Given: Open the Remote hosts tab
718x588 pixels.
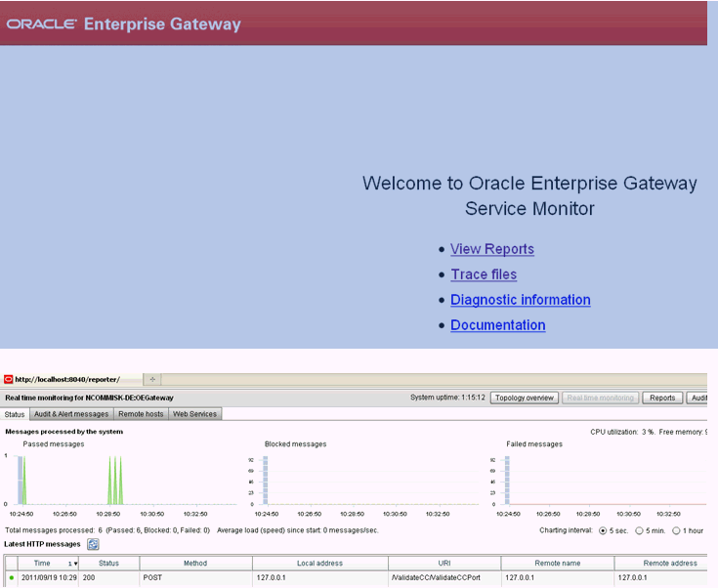Looking at the screenshot, I should tap(141, 414).
